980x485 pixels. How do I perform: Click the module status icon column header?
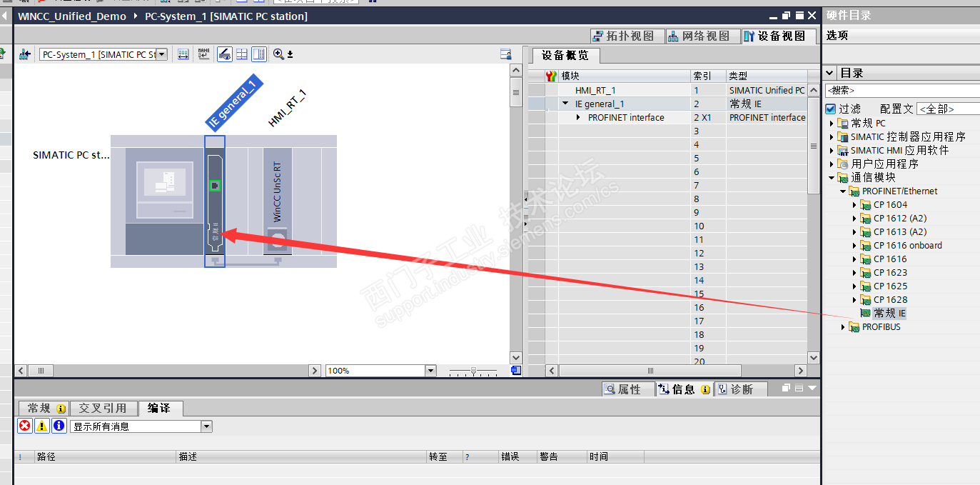pos(550,76)
